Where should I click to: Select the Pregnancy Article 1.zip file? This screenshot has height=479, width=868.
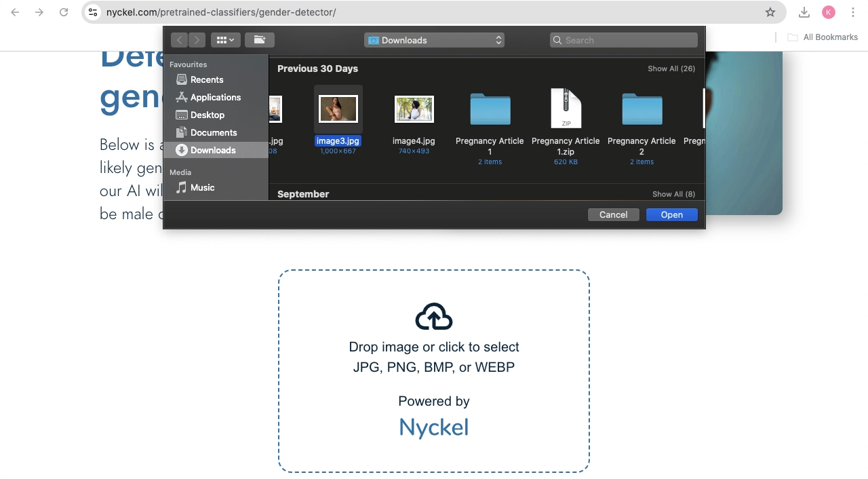[566, 109]
